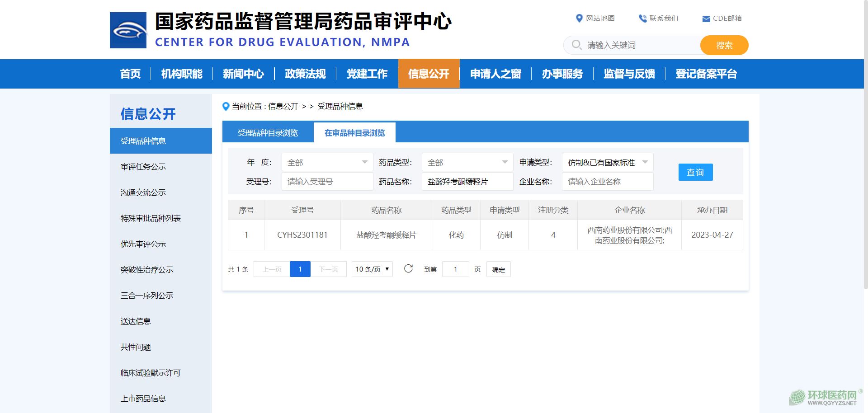Click the contact us phone icon

tap(642, 19)
